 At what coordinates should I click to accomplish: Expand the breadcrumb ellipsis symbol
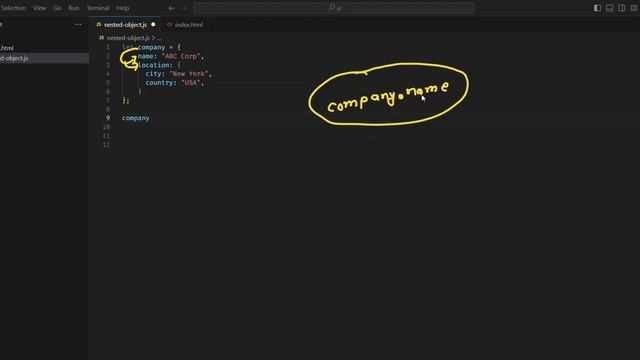(x=159, y=38)
